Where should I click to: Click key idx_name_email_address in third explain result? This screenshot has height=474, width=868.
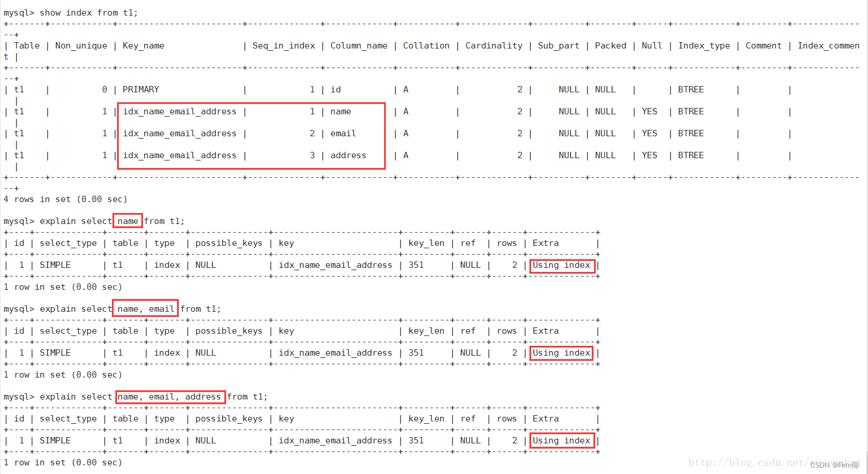(335, 441)
